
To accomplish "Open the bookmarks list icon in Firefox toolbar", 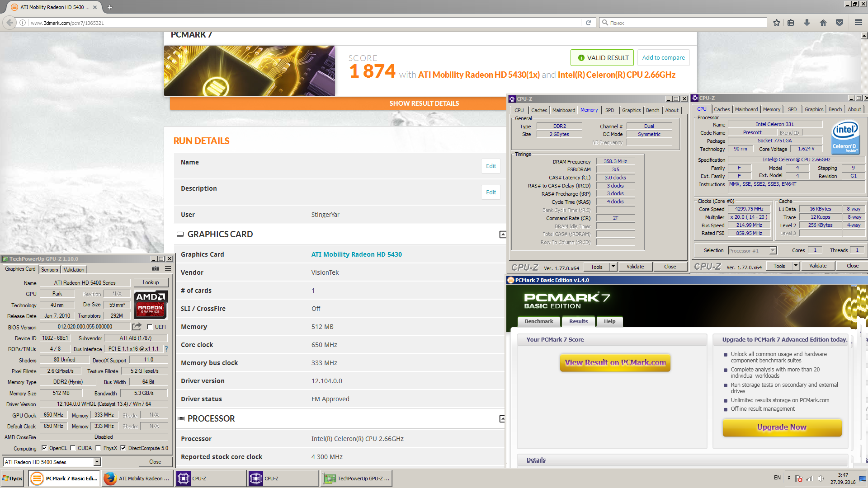I will point(791,23).
